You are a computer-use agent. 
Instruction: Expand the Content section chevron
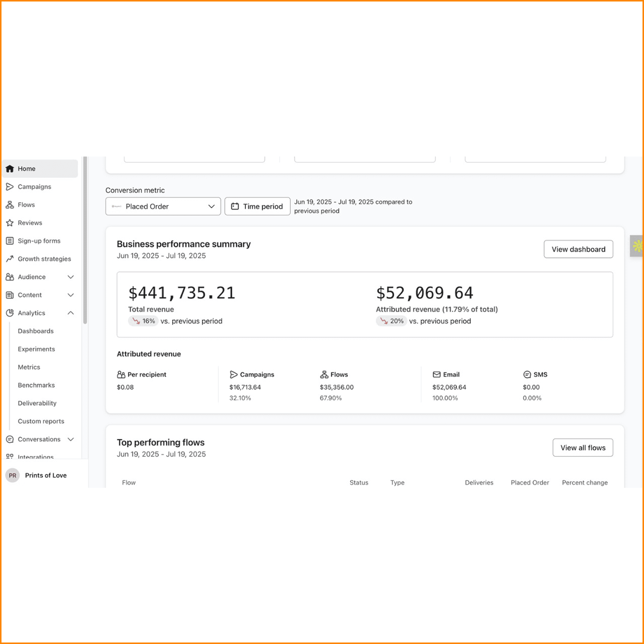tap(71, 295)
